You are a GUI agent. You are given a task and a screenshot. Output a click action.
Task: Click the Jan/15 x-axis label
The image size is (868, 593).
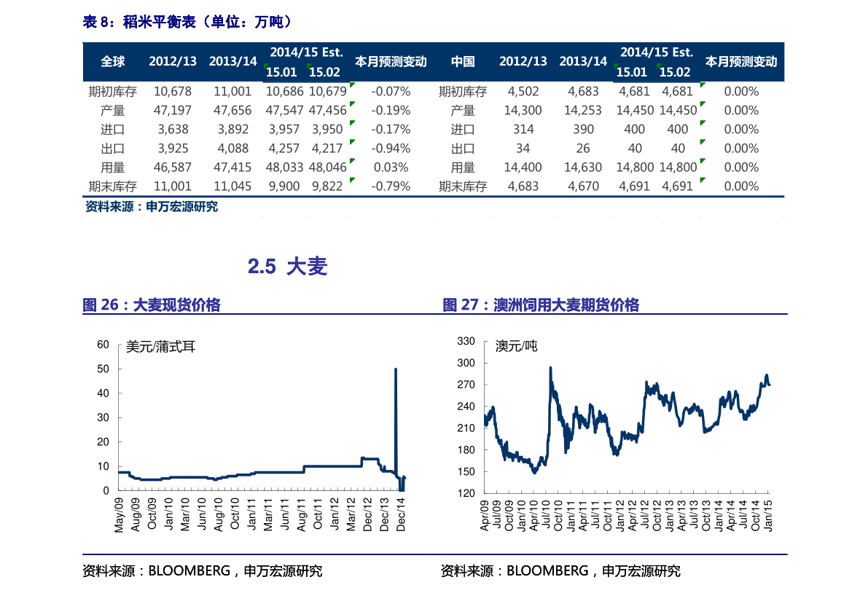[769, 515]
